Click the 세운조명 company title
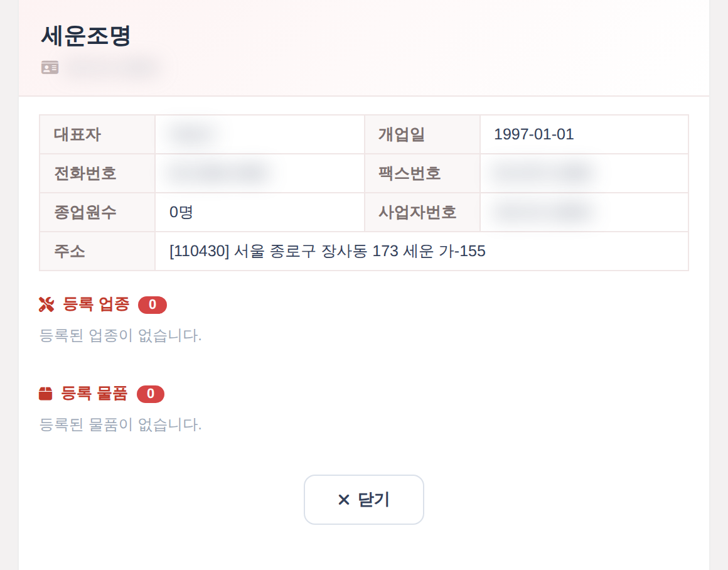 coord(86,36)
